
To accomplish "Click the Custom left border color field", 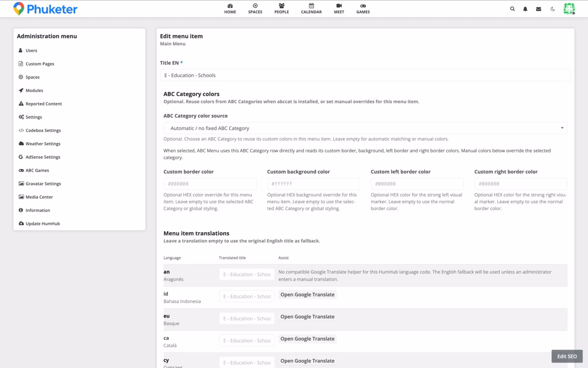I will click(417, 184).
